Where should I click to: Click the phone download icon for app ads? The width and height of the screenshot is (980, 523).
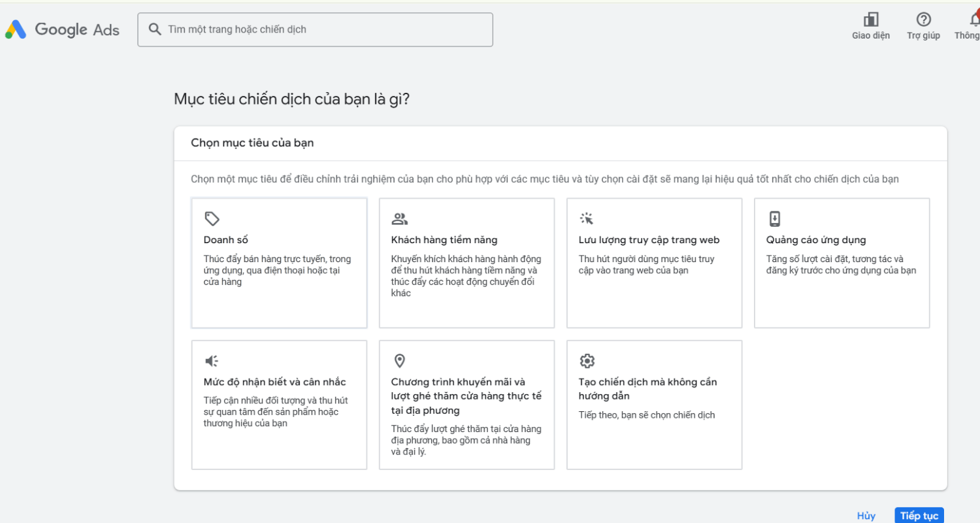[x=774, y=218]
